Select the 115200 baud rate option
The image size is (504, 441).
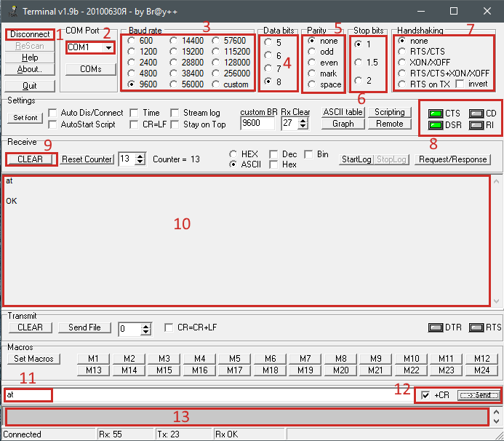point(217,52)
